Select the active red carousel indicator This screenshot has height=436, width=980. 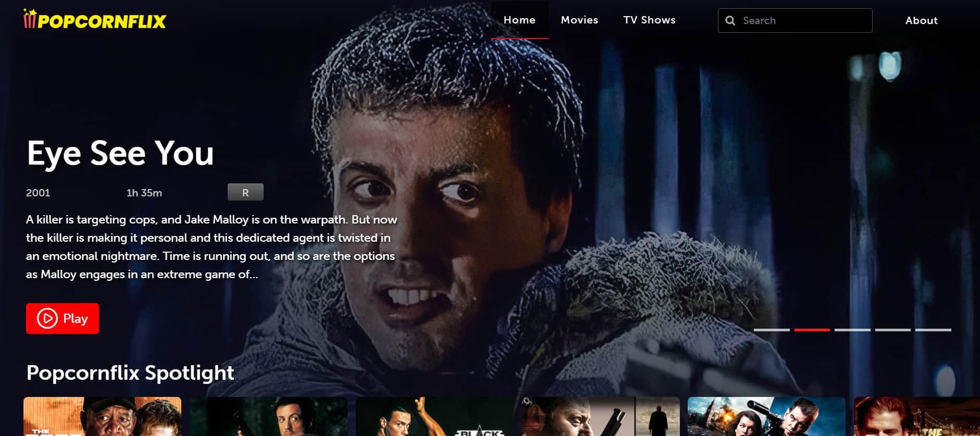click(812, 330)
